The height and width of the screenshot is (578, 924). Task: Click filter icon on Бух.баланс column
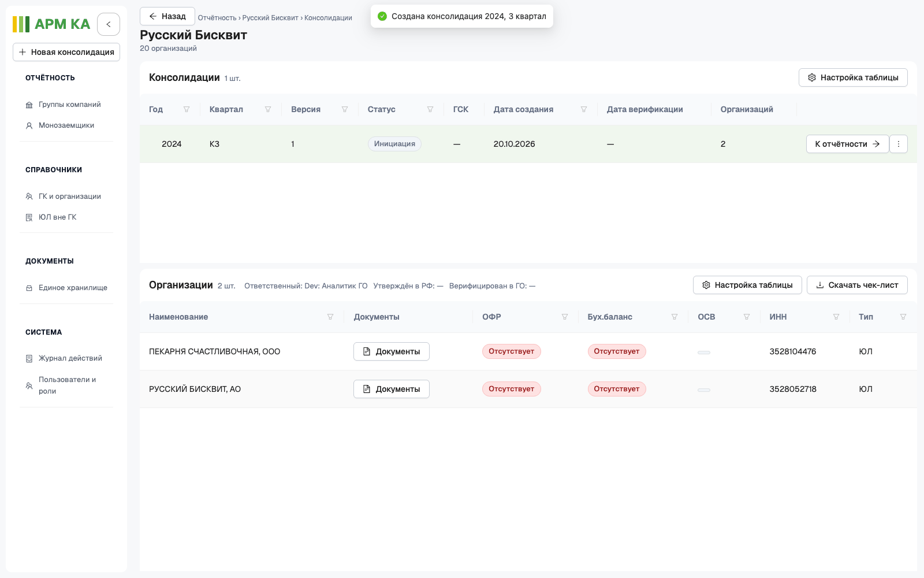[x=675, y=317]
